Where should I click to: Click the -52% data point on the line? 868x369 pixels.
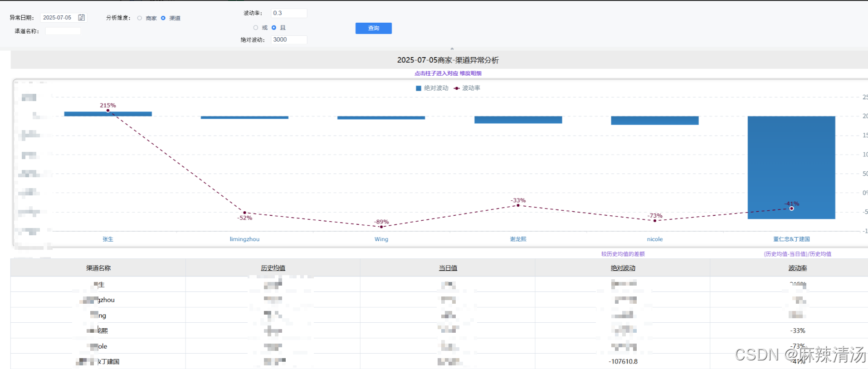pos(245,213)
